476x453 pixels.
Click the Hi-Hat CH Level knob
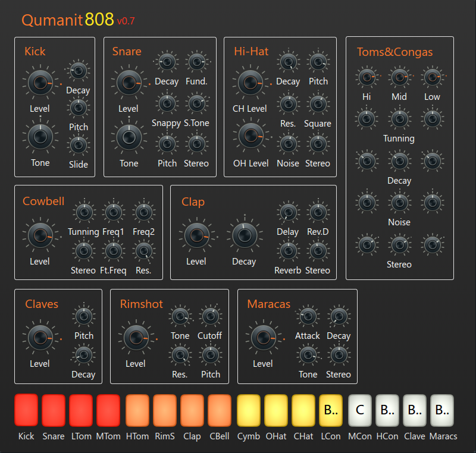click(250, 83)
